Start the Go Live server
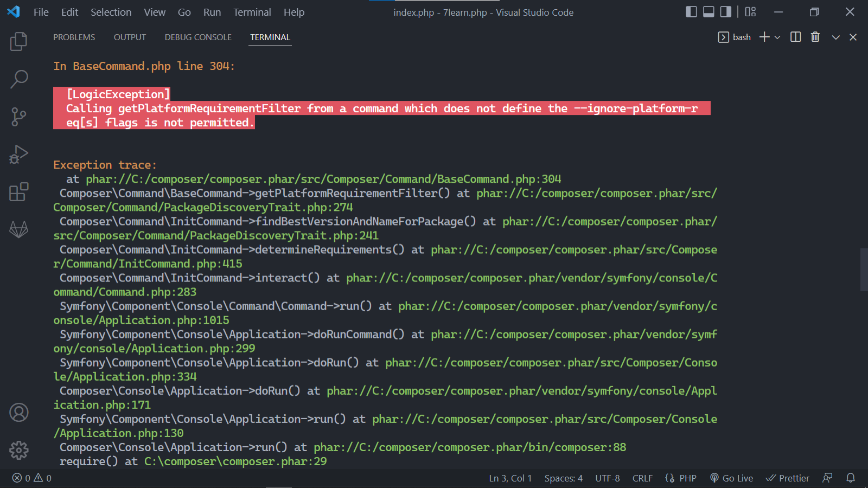The image size is (868, 488). (731, 478)
